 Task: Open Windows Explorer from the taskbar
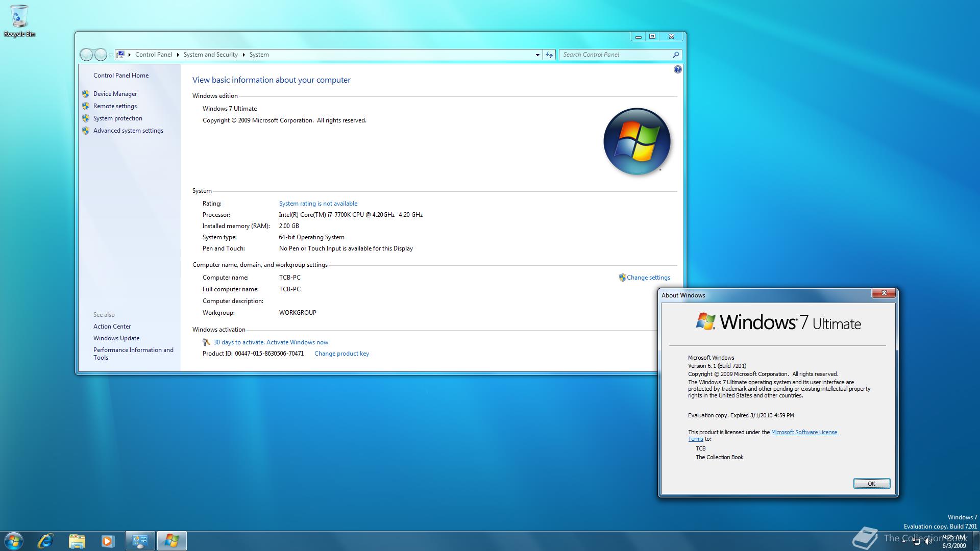tap(77, 540)
